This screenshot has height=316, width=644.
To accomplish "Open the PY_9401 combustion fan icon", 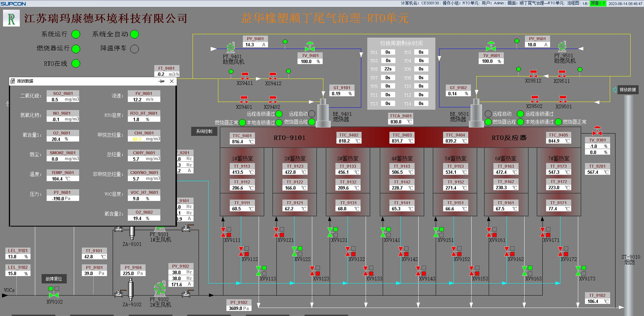I will point(230,48).
